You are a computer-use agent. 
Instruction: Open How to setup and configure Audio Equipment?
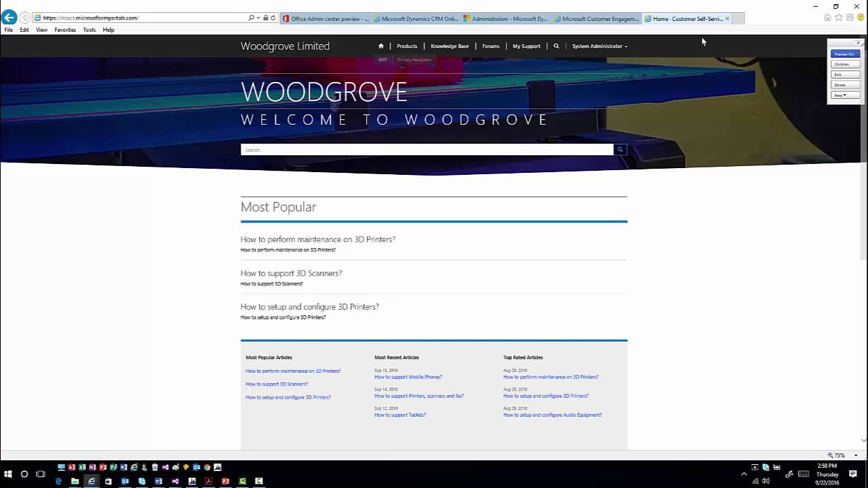[553, 415]
